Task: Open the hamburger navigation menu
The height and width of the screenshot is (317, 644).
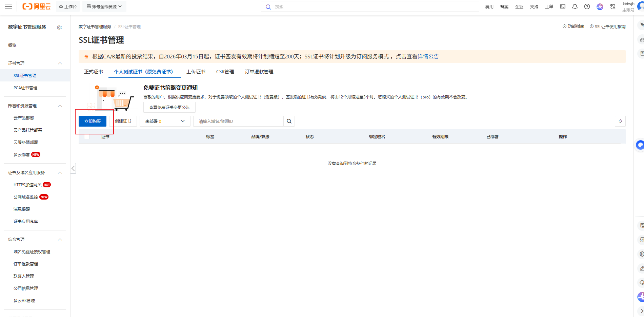Action: (8, 6)
